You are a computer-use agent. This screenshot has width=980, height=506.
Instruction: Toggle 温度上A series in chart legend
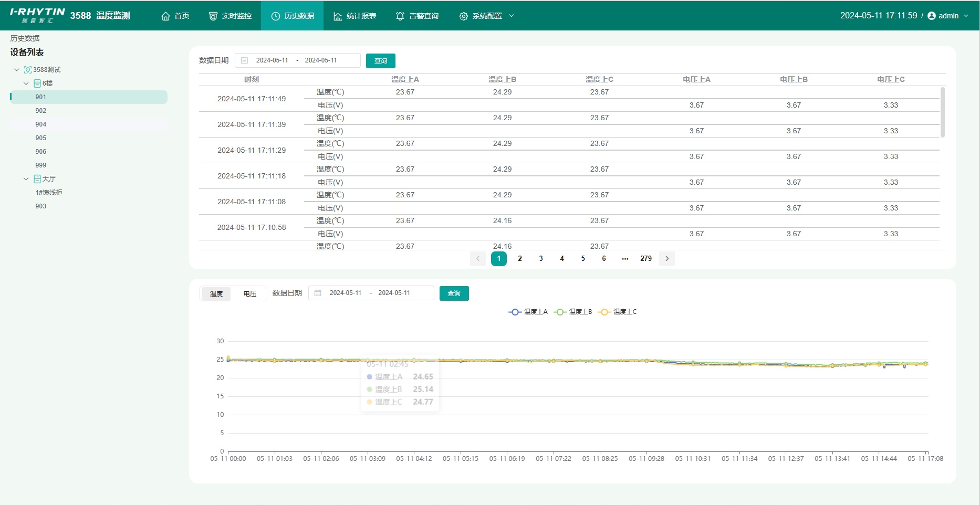[x=528, y=312]
